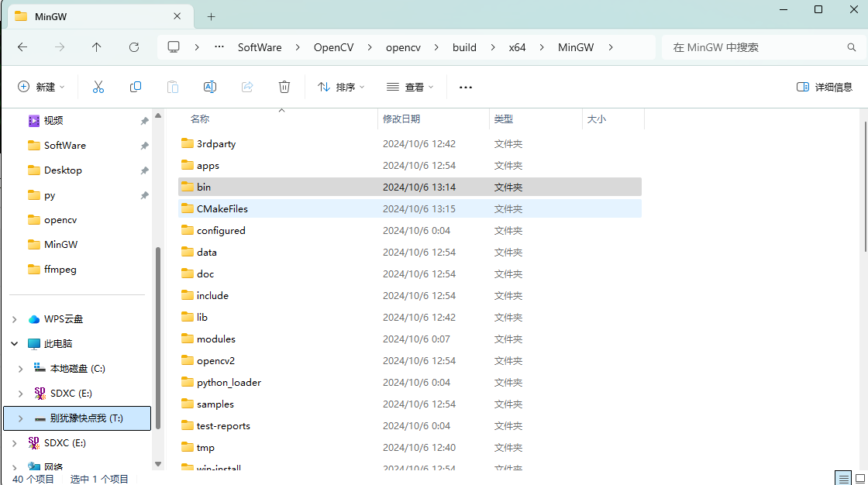The image size is (868, 485).
Task: Click the Copy icon in toolbar
Action: (136, 88)
